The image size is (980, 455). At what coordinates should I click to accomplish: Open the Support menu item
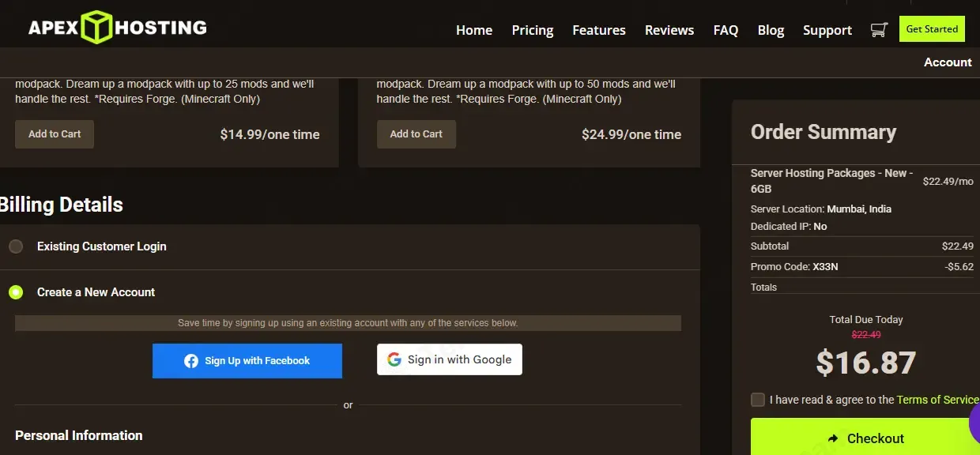click(x=827, y=30)
